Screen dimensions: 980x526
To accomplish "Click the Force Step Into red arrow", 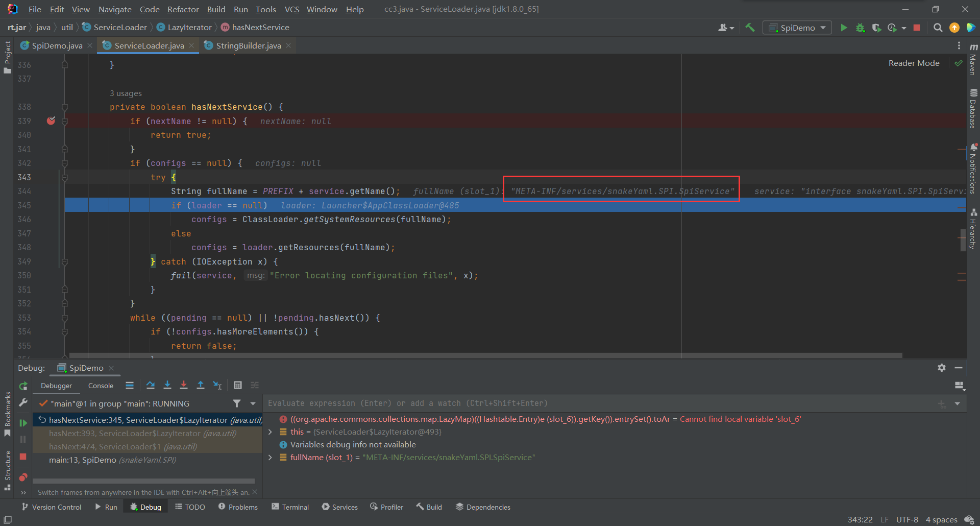I will coord(184,385).
